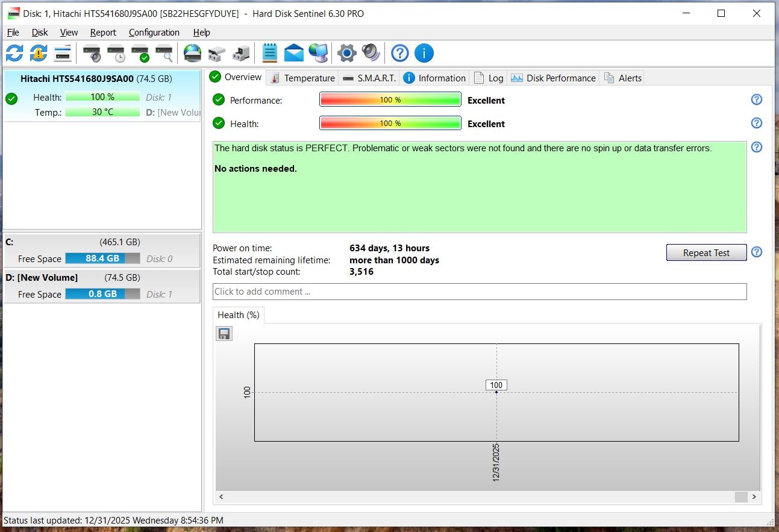Open the Report menu
Screen dimensions: 779x532
point(103,33)
